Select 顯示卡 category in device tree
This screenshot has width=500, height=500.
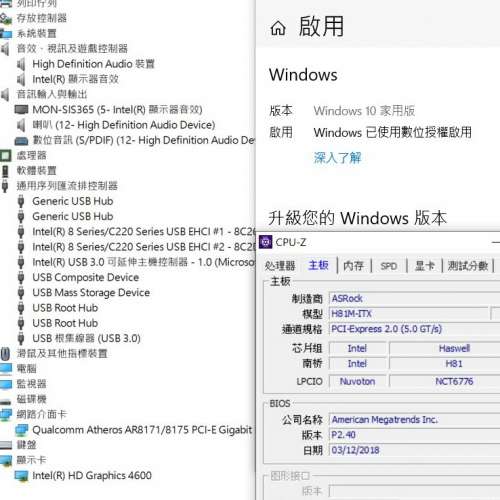pos(31,460)
